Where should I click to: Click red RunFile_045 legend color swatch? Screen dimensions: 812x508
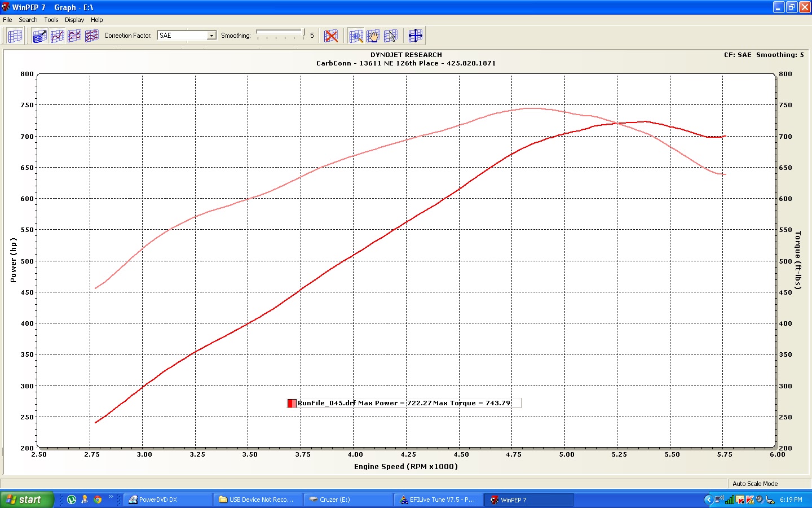pyautogui.click(x=292, y=403)
